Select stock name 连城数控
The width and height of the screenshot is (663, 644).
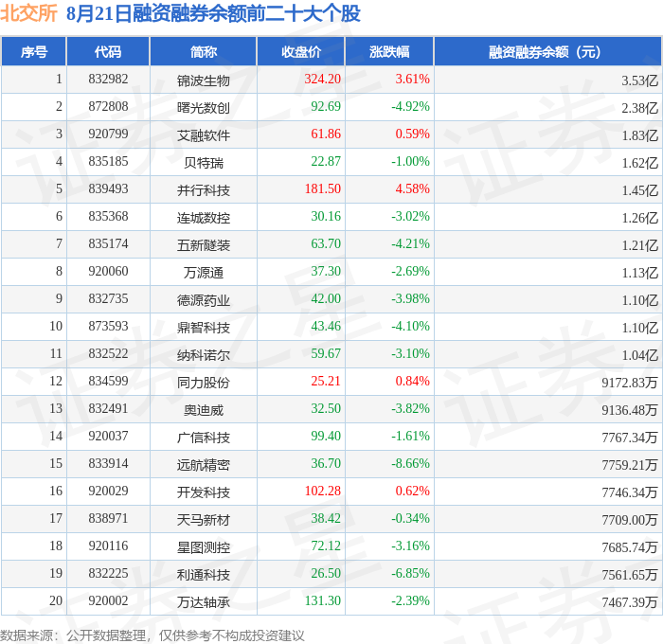[x=204, y=218]
